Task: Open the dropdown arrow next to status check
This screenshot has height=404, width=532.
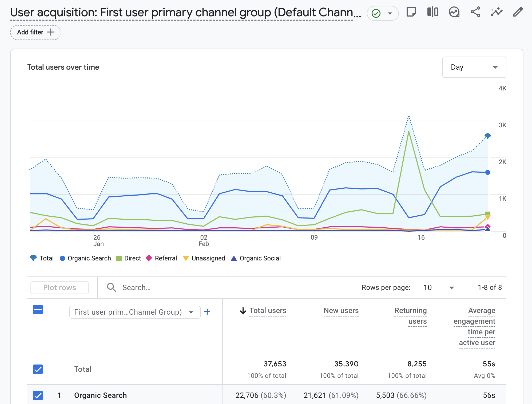Action: (x=390, y=13)
